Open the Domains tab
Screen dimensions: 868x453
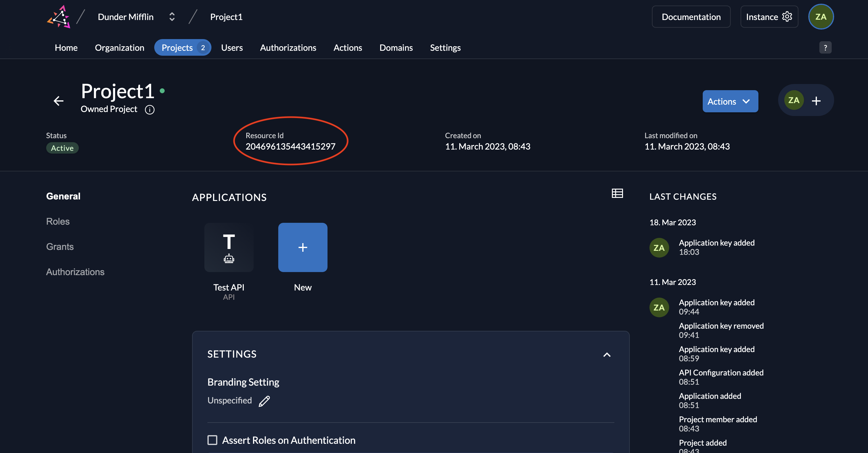(x=396, y=47)
